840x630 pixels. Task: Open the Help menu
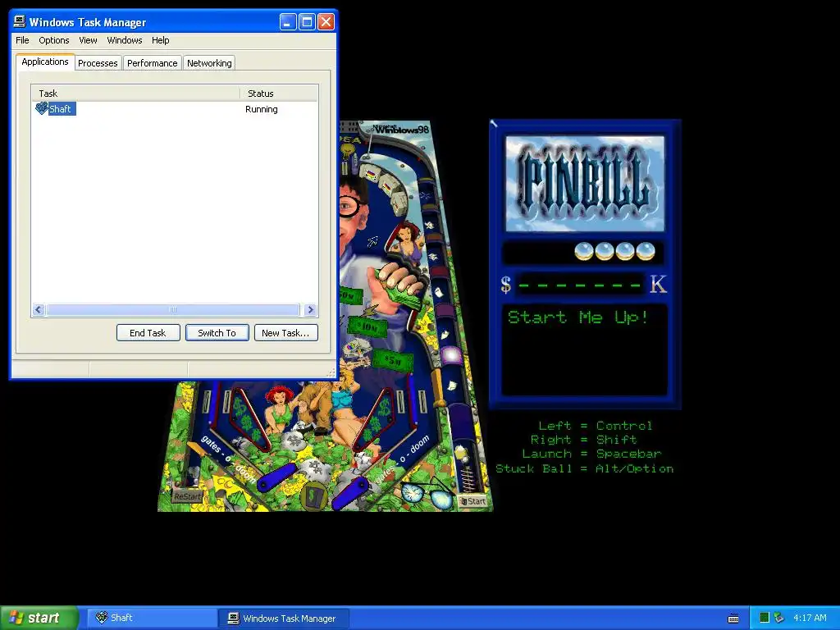click(x=160, y=40)
